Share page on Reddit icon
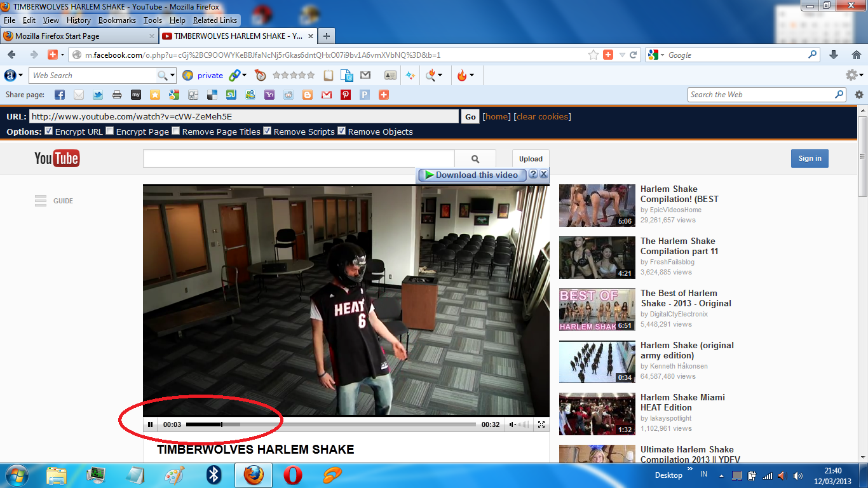Image resolution: width=868 pixels, height=488 pixels. (288, 95)
